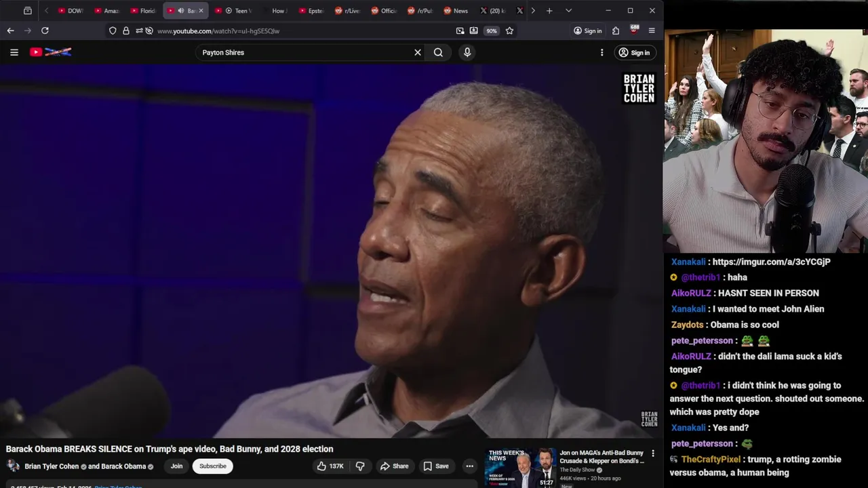Viewport: 868px width, 488px height.
Task: Click chat username TheCraftyPixel
Action: (x=711, y=459)
